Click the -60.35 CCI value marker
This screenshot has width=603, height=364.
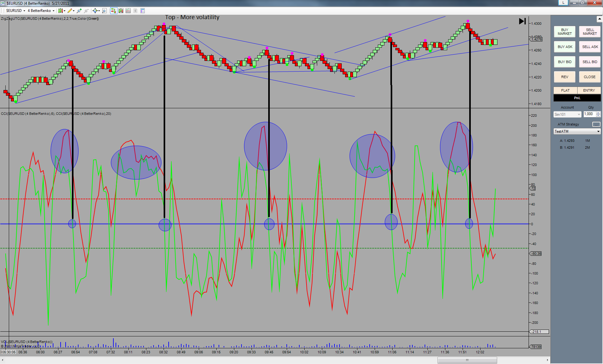[536, 254]
